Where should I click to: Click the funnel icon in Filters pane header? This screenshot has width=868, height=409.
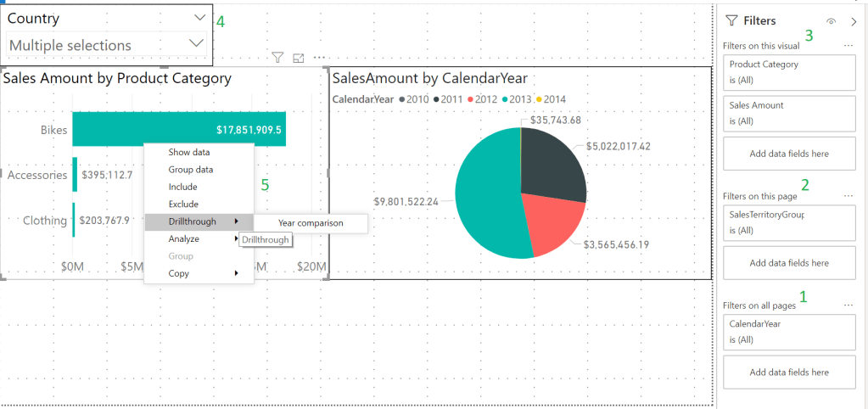[731, 21]
